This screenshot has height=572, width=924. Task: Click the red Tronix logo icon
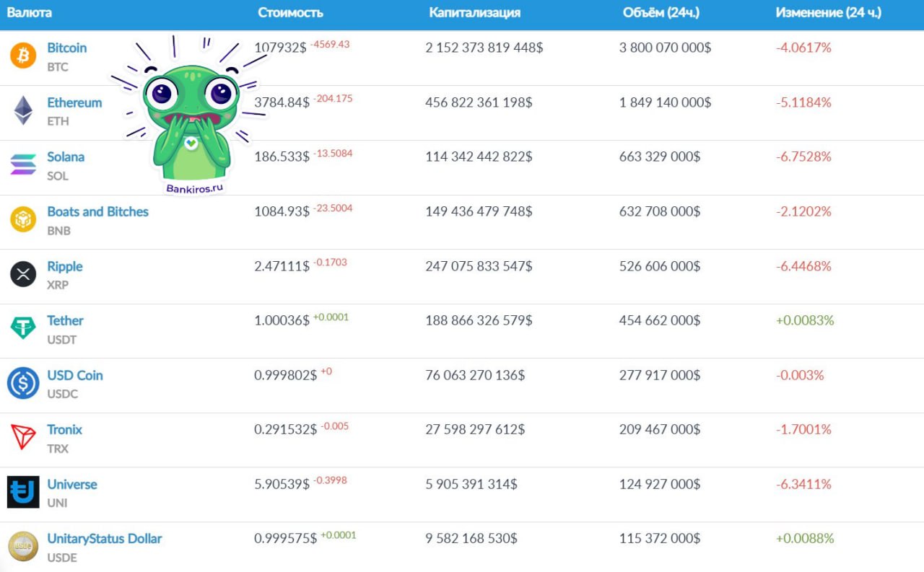(x=23, y=438)
